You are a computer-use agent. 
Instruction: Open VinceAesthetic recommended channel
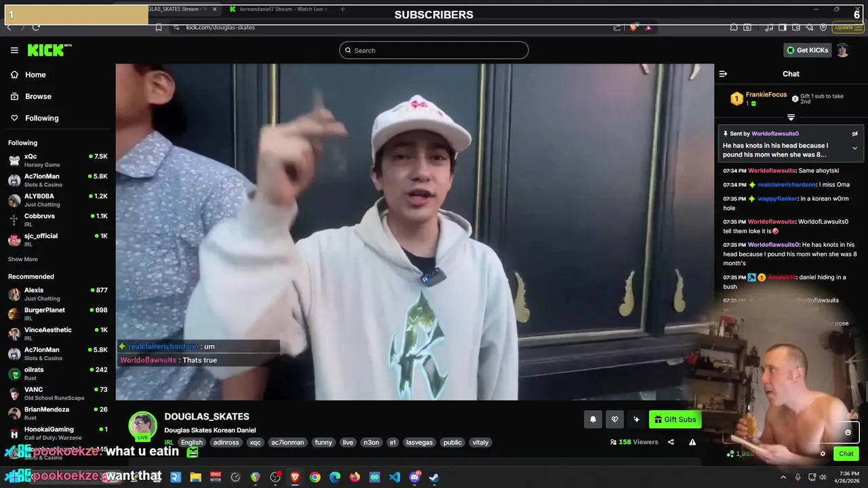coord(58,333)
